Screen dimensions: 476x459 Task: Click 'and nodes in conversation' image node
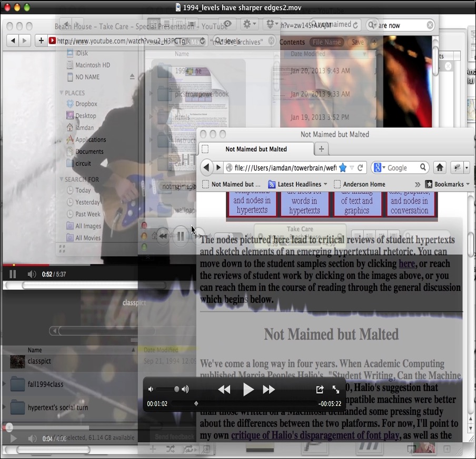(409, 204)
